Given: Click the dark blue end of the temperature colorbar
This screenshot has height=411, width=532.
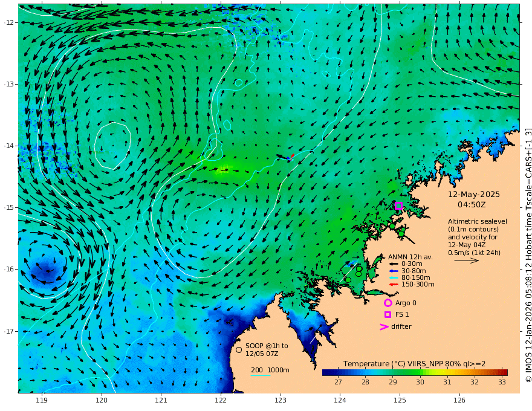Looking at the screenshot, I should (x=326, y=373).
